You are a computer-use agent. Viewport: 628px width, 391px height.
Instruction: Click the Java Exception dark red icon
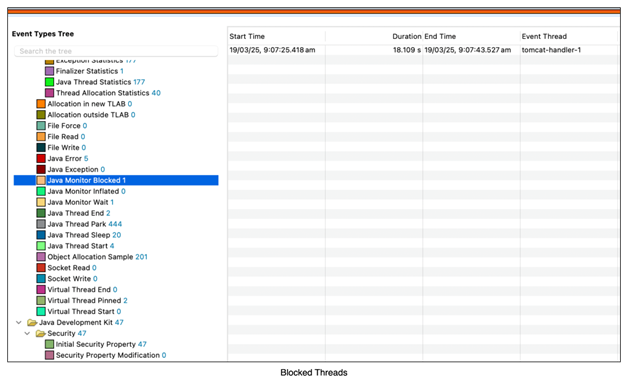tap(41, 169)
